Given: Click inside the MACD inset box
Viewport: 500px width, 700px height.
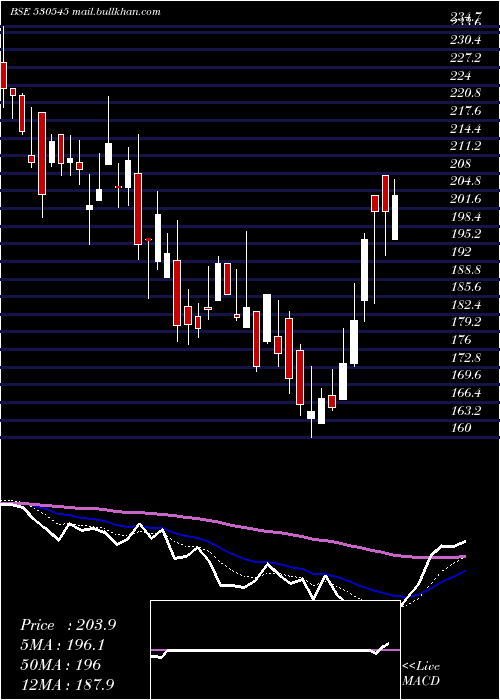Looking at the screenshot, I should [x=275, y=650].
